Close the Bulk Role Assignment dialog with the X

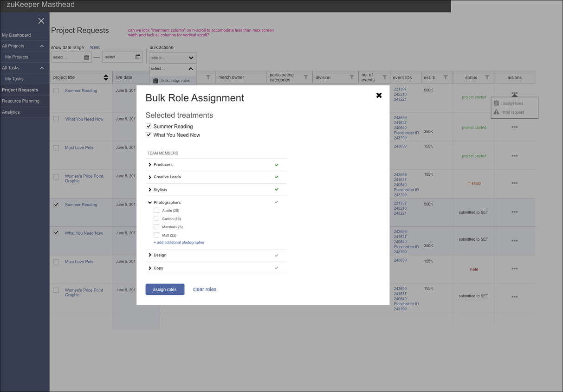[x=379, y=95]
